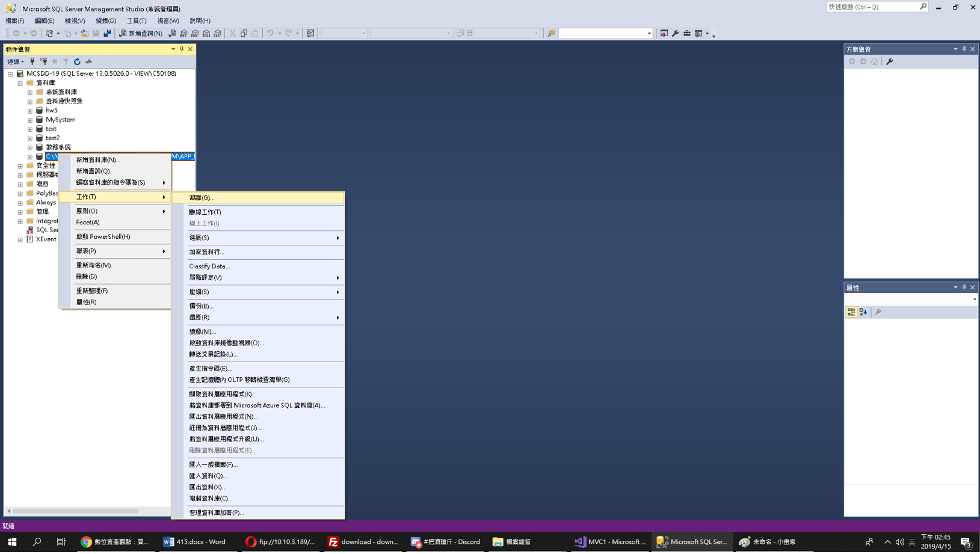The height and width of the screenshot is (554, 980).
Task: Click the MDX query icon
Action: [x=184, y=34]
